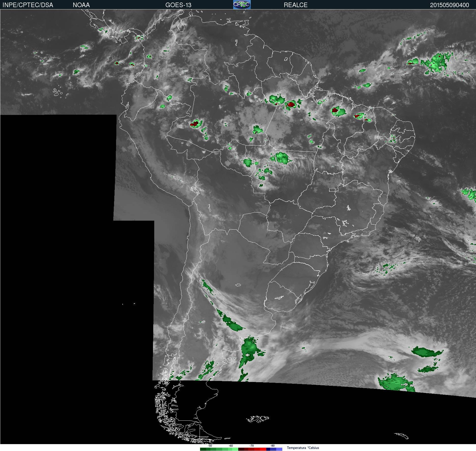The width and height of the screenshot is (476, 451).
Task: Click the lightest green legend swatch
Action: coord(235,449)
